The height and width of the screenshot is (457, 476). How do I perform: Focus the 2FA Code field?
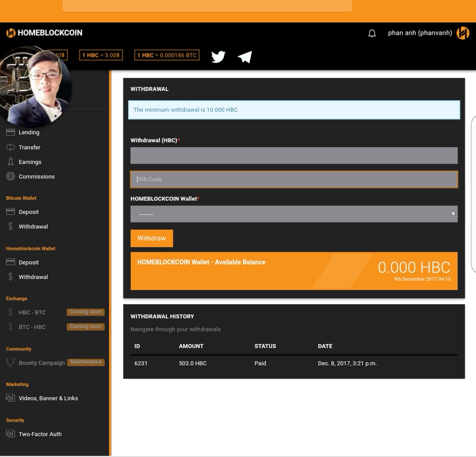(294, 179)
